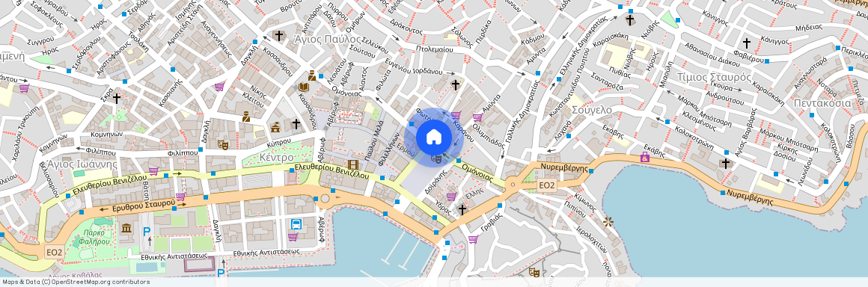Click the shopping cart below the bus station
The image size is (868, 287).
point(293,237)
